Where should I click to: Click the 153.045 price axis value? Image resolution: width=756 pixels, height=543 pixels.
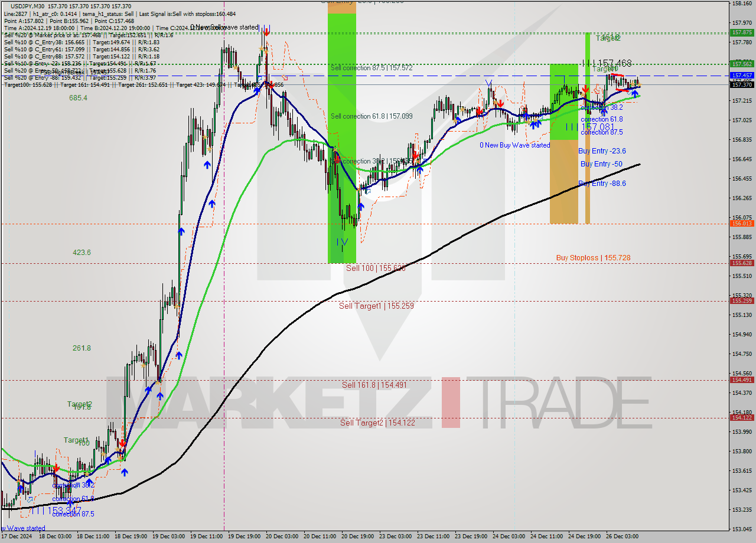click(x=742, y=529)
